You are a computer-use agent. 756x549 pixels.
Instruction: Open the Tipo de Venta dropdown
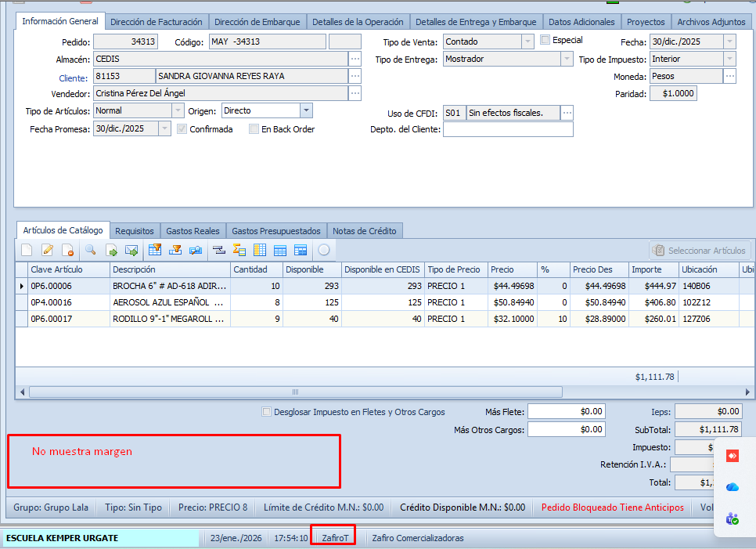pos(527,42)
